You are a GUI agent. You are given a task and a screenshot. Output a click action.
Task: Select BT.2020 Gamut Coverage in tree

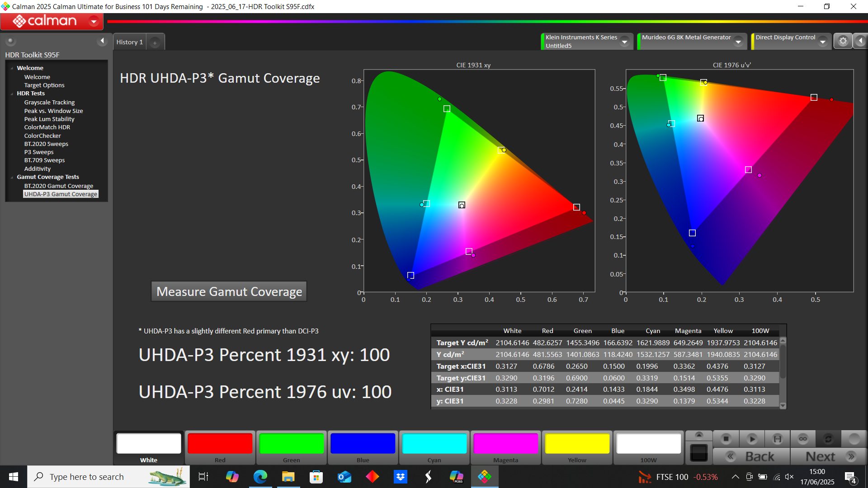coord(58,186)
